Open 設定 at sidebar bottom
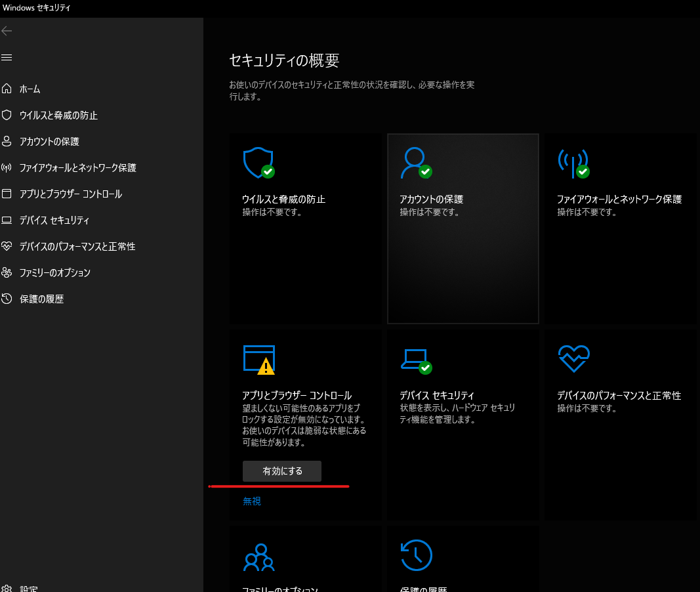 pos(29,589)
